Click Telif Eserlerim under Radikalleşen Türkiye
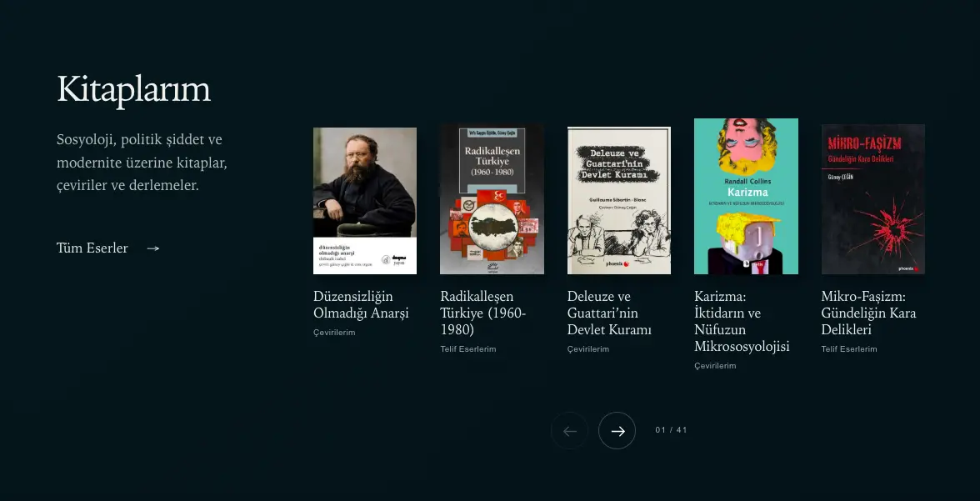 pos(468,349)
